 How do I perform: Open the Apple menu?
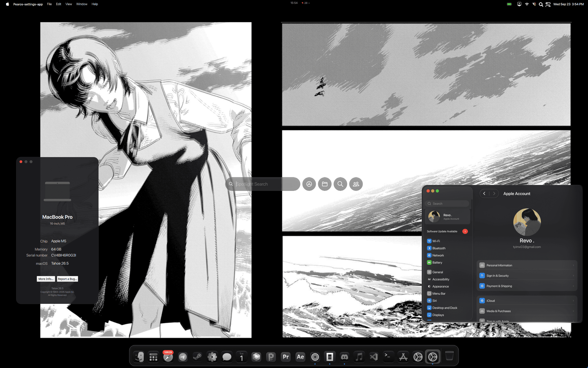pos(8,4)
